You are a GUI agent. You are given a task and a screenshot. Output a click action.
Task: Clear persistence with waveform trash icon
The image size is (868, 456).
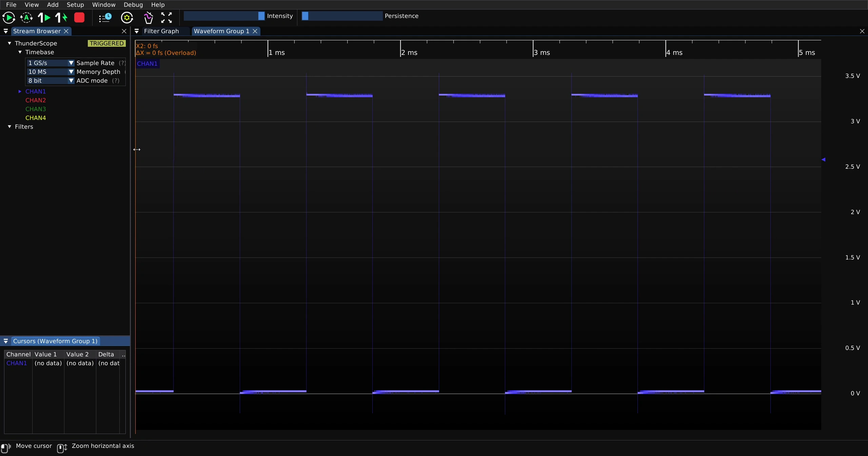click(149, 18)
